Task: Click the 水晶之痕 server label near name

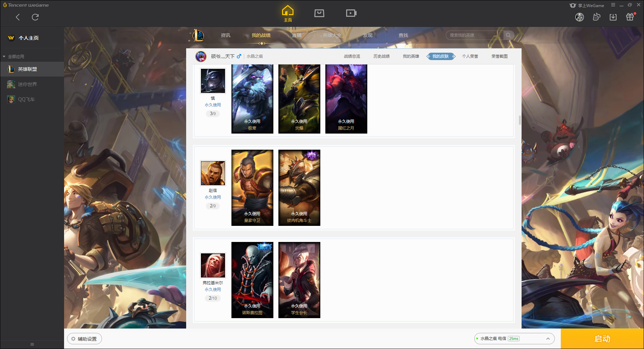Action: (x=255, y=56)
